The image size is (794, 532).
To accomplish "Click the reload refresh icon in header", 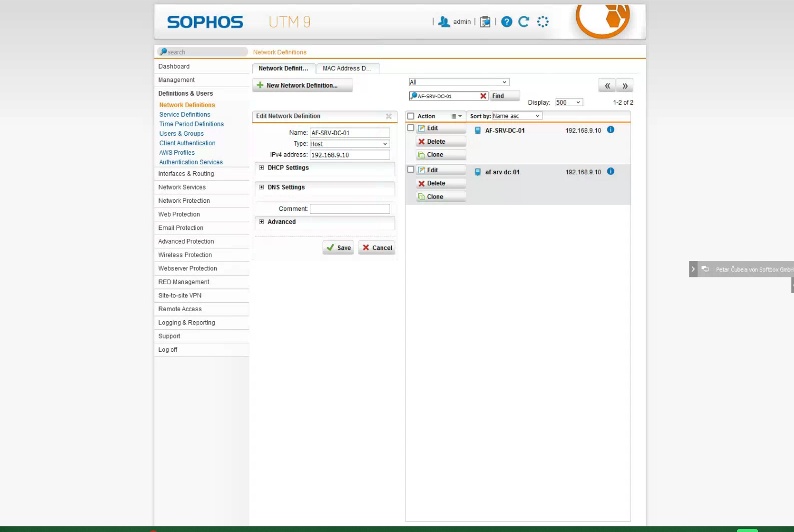I will tap(524, 22).
